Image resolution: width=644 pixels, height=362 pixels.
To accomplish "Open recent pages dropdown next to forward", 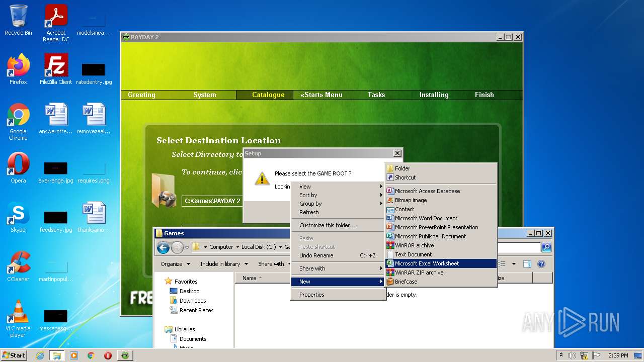I will pyautogui.click(x=187, y=247).
